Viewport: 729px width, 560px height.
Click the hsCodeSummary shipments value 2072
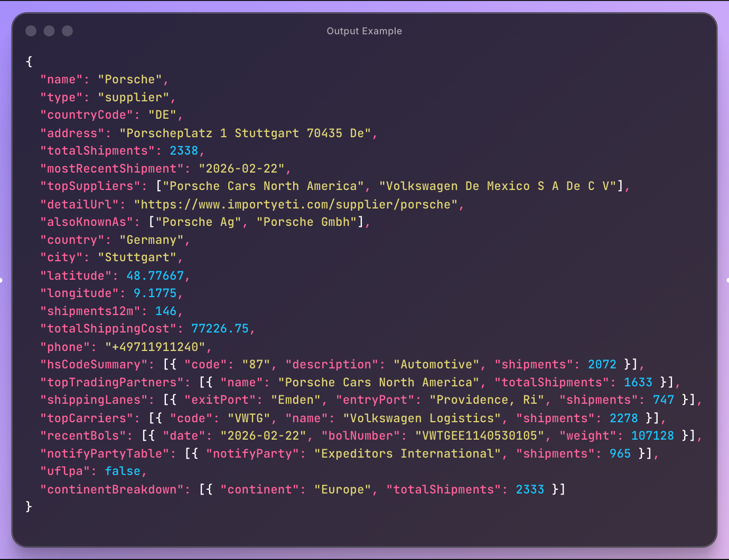pos(602,364)
